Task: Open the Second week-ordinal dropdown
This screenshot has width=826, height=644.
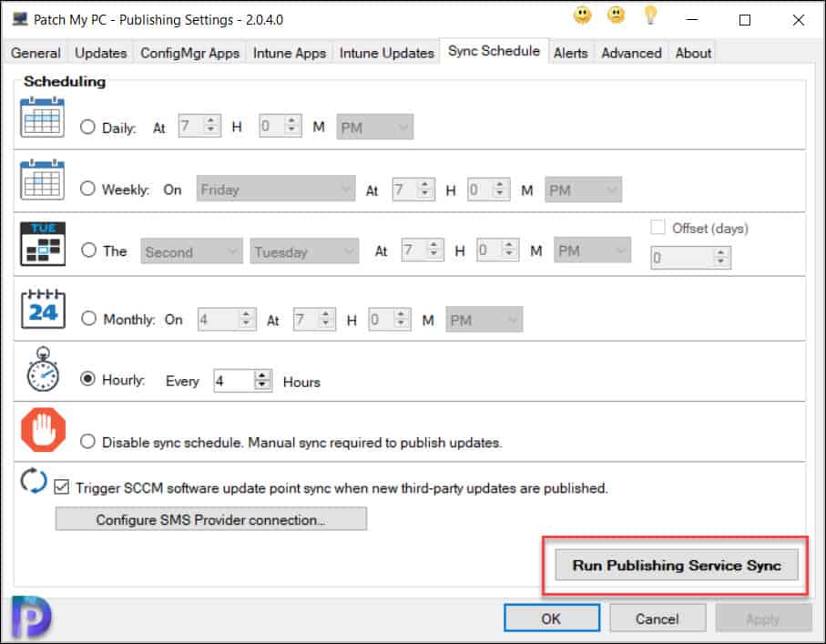Action: (192, 250)
